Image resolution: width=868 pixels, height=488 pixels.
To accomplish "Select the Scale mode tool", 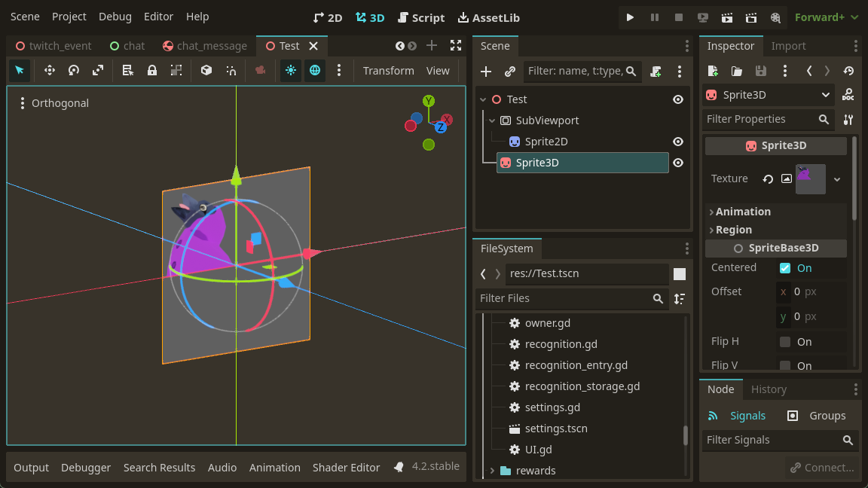I will (x=98, y=70).
